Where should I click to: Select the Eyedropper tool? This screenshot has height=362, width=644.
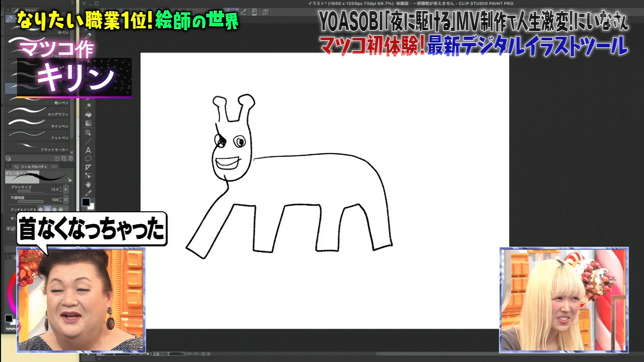pos(89,193)
